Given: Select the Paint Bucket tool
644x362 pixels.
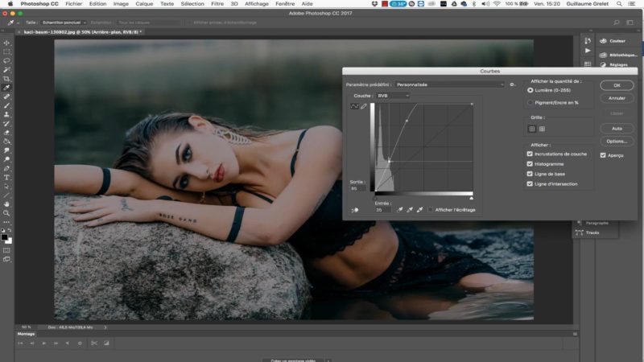Looking at the screenshot, I should 6,142.
